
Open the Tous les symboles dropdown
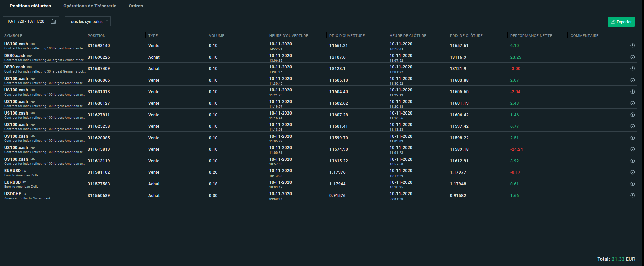pos(88,22)
